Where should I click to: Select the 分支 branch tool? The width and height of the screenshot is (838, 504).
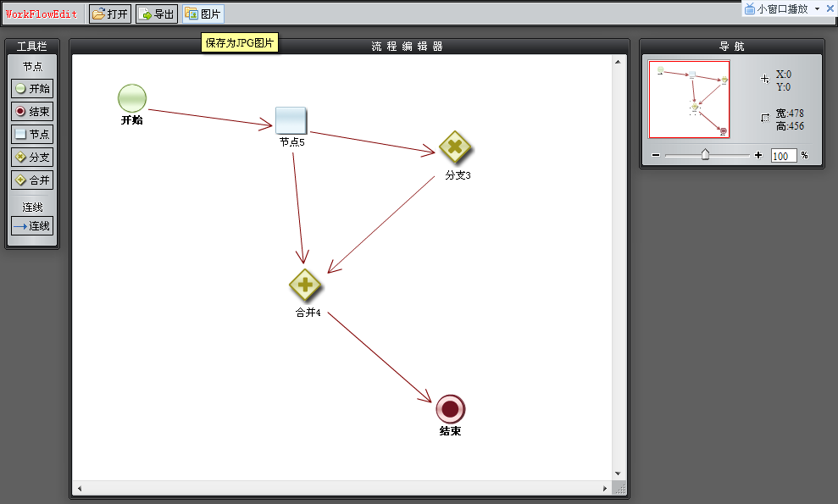(32, 158)
